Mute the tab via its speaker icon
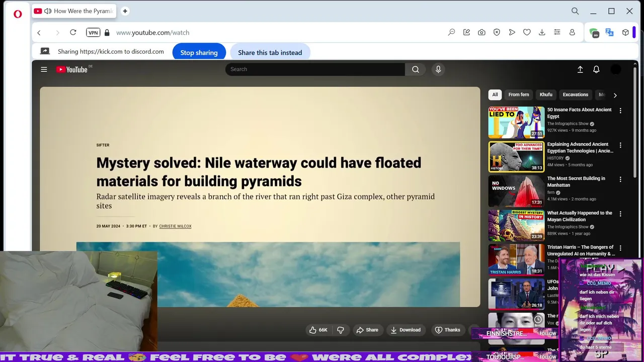 48,11
